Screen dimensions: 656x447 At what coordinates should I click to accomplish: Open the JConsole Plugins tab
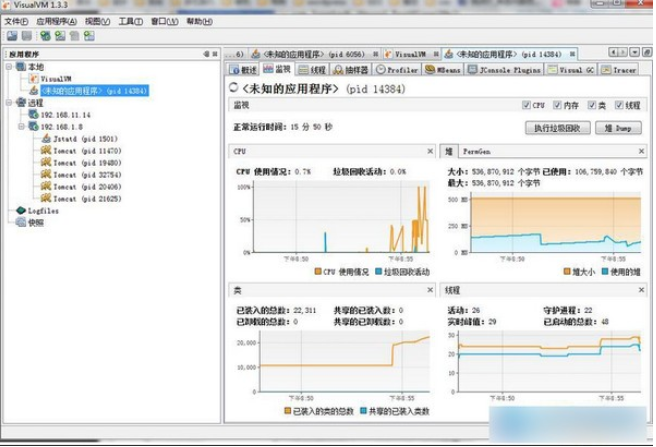click(504, 70)
